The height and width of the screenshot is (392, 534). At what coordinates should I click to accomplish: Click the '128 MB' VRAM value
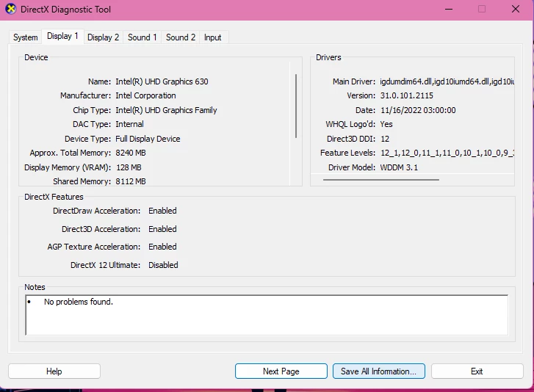129,167
